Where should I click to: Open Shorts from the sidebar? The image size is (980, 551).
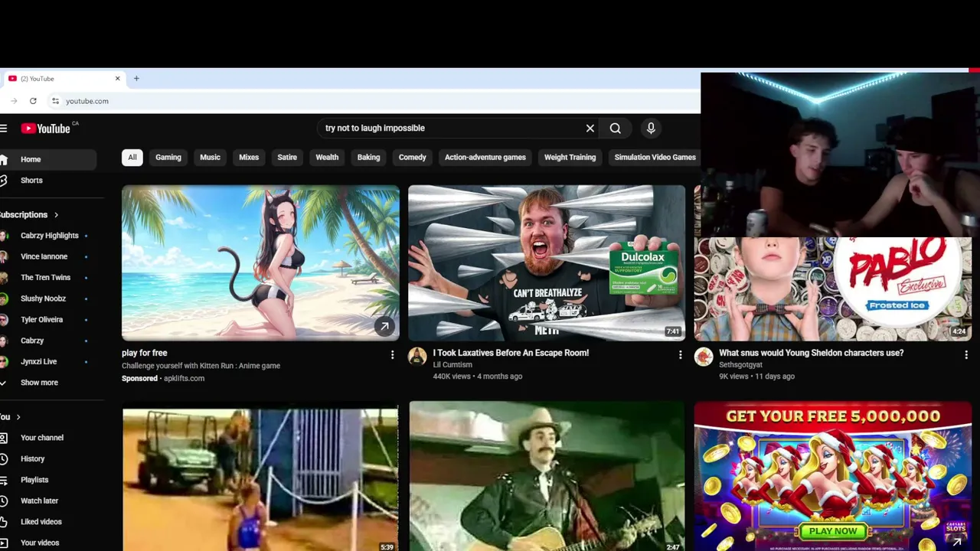31,181
